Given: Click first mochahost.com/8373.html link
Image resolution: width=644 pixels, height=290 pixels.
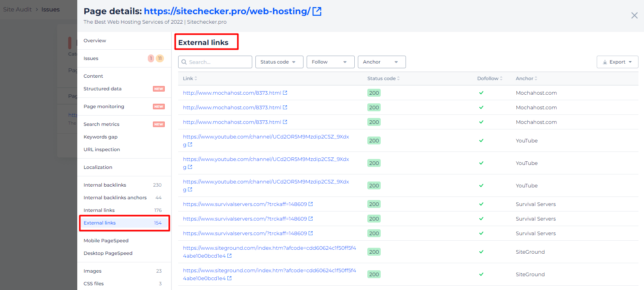Looking at the screenshot, I should (232, 93).
